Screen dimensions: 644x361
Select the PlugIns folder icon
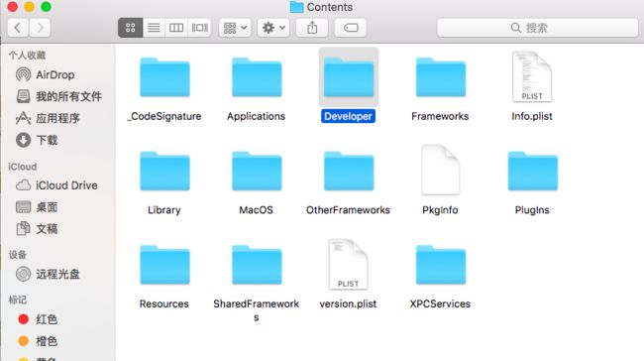click(533, 172)
